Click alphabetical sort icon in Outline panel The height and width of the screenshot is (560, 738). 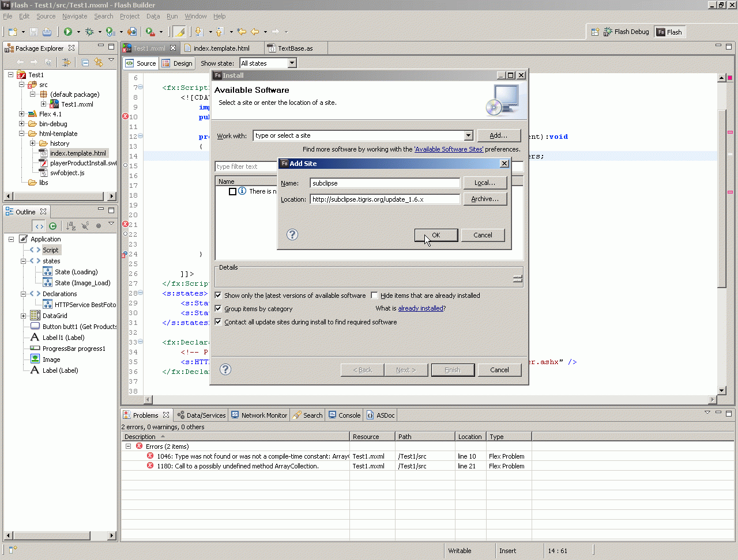click(70, 226)
